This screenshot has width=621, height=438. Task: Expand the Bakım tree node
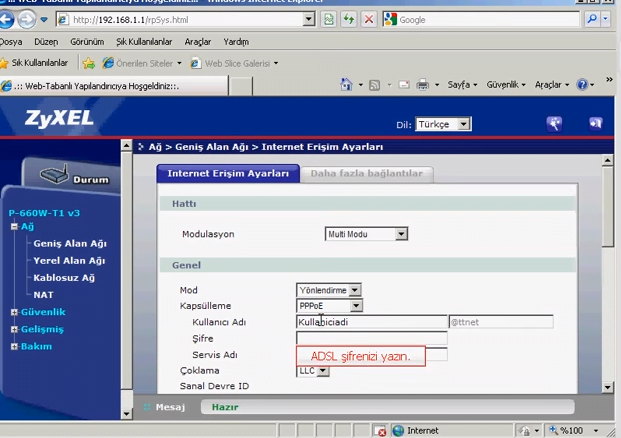(x=15, y=347)
